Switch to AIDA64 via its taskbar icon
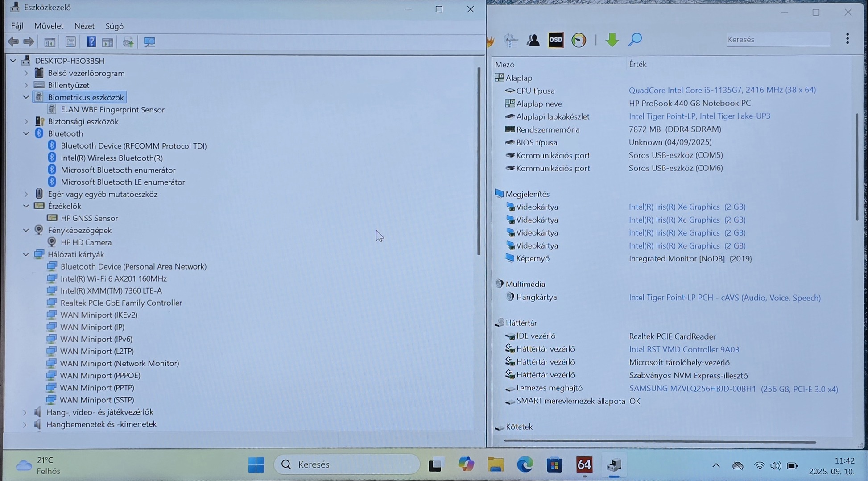Screen dimensions: 868x481 tap(584, 465)
